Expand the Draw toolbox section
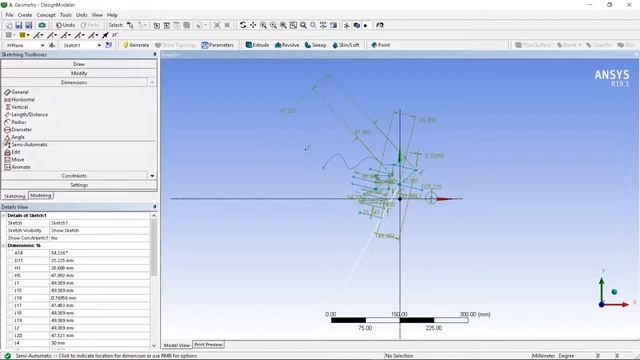 pos(79,64)
